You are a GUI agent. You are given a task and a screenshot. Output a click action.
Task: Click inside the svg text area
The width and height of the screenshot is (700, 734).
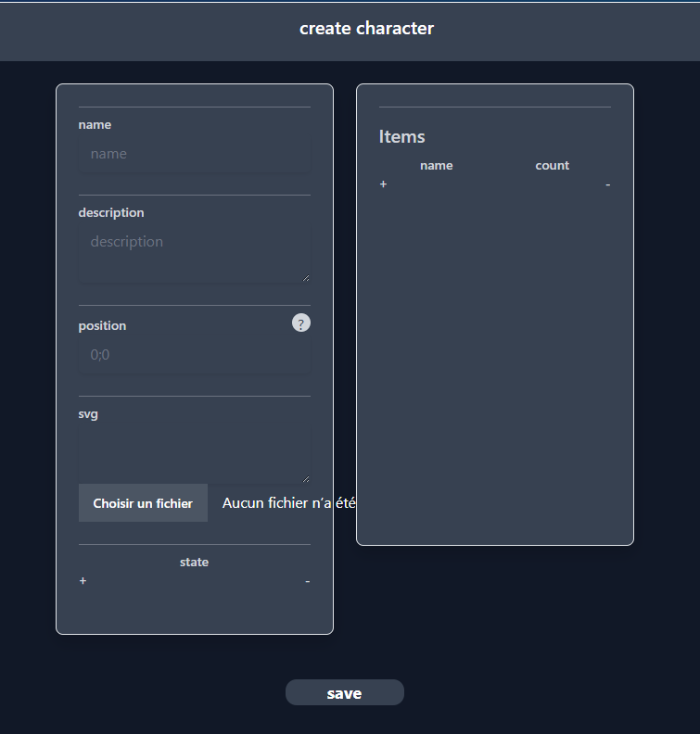pos(195,454)
